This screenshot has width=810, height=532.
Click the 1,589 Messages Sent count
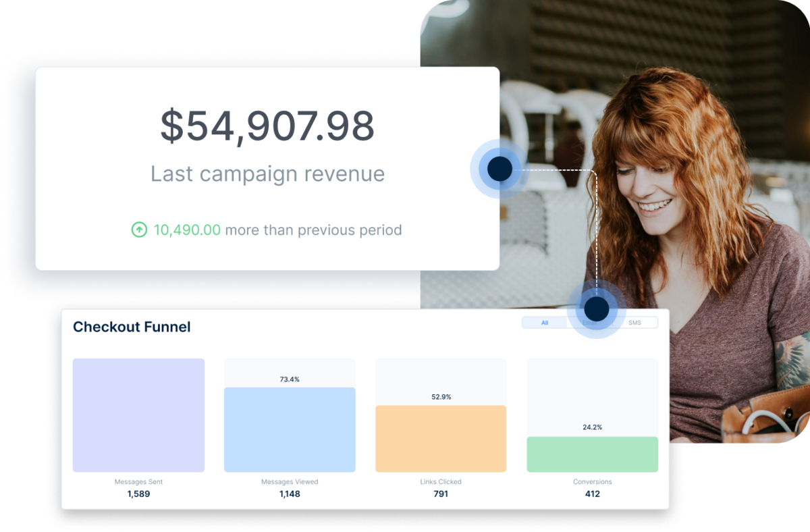pos(138,494)
